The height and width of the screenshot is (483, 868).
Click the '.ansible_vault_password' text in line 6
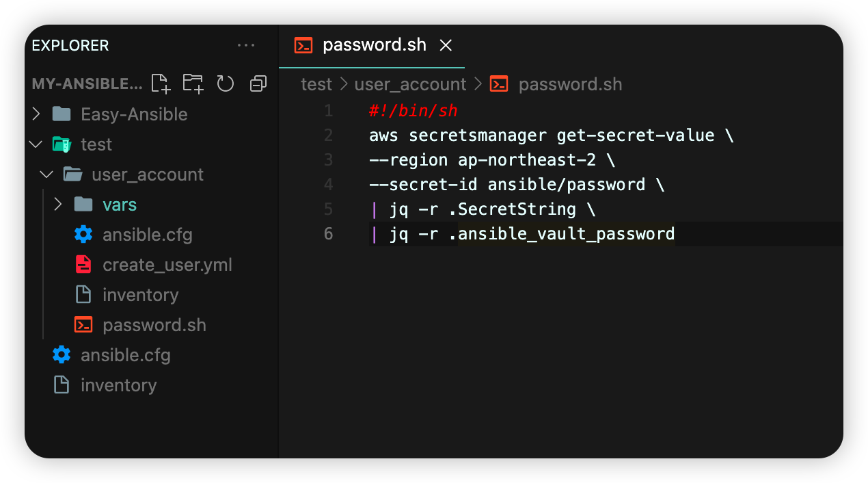click(562, 234)
